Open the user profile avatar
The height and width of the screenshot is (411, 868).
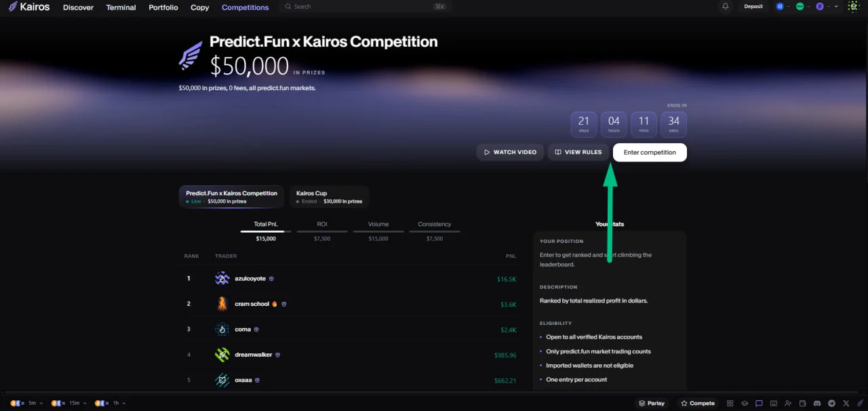(853, 6)
